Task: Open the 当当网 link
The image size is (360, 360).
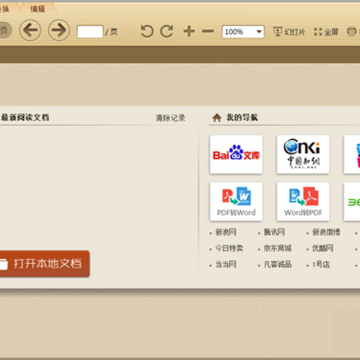Action: click(226, 265)
